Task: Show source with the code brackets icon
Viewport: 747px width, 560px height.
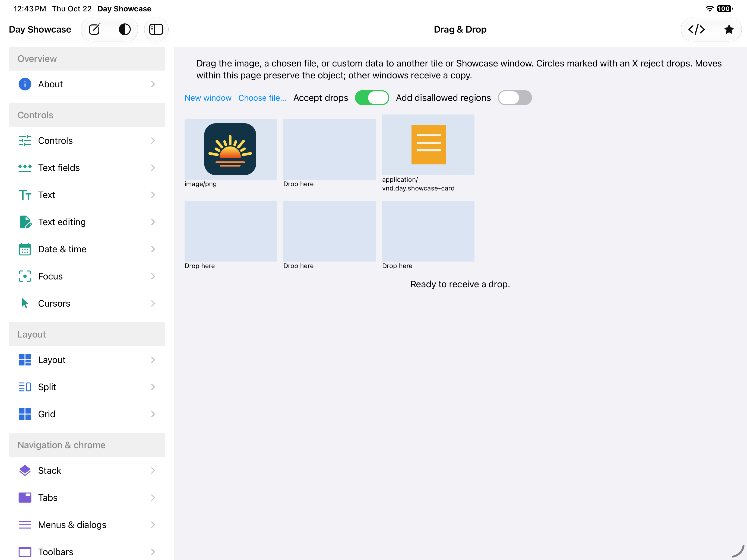Action: (697, 29)
